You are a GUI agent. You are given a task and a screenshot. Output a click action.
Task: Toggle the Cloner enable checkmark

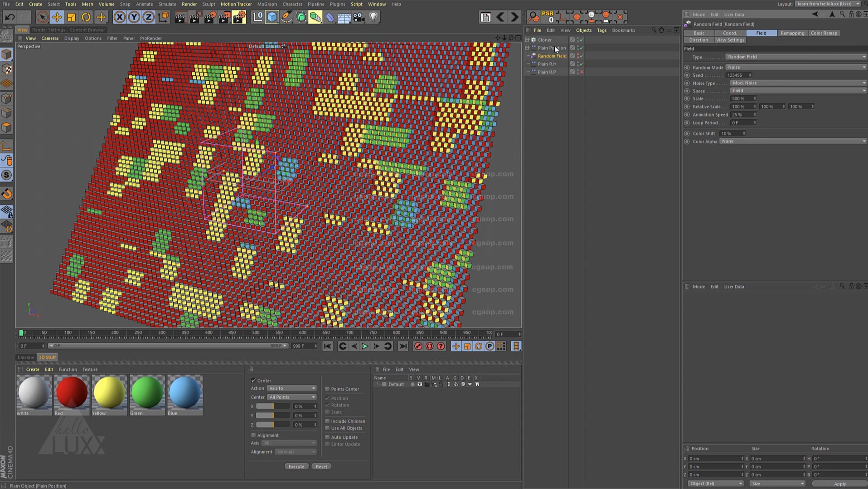pos(581,40)
